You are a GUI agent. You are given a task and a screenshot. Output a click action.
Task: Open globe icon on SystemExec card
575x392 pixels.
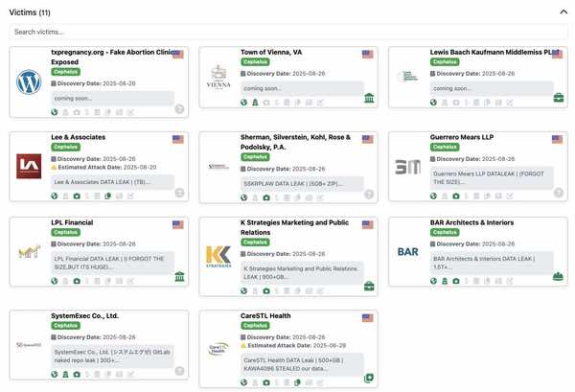[55, 375]
